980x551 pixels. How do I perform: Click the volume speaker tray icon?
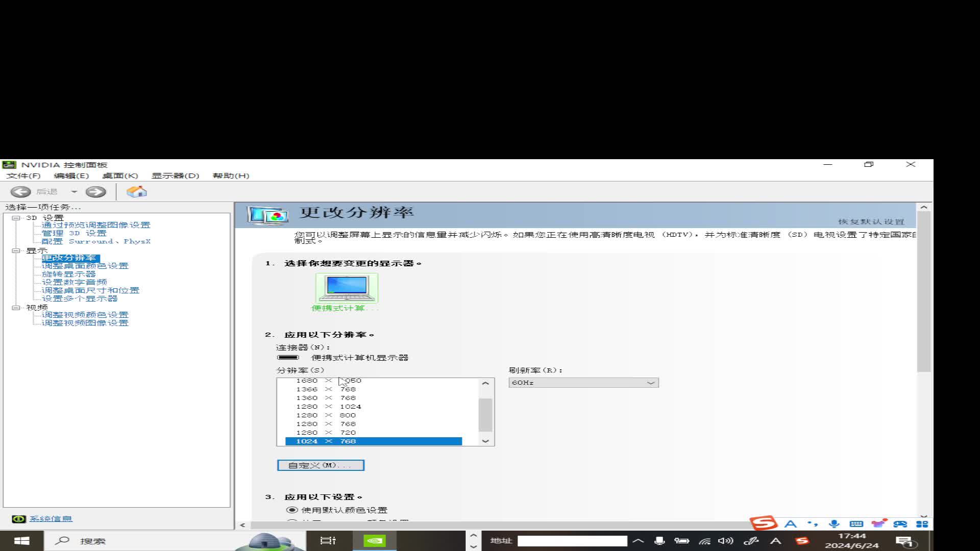tap(725, 541)
